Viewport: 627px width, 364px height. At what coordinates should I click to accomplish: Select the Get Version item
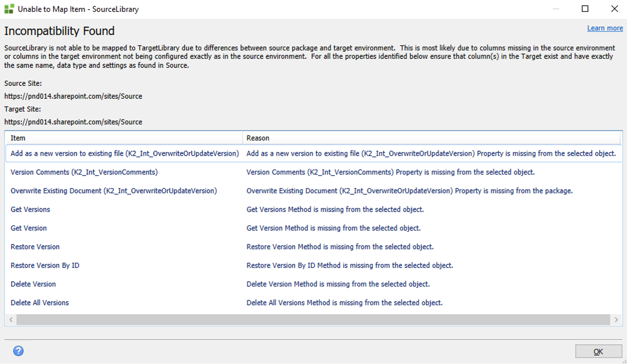[x=29, y=228]
